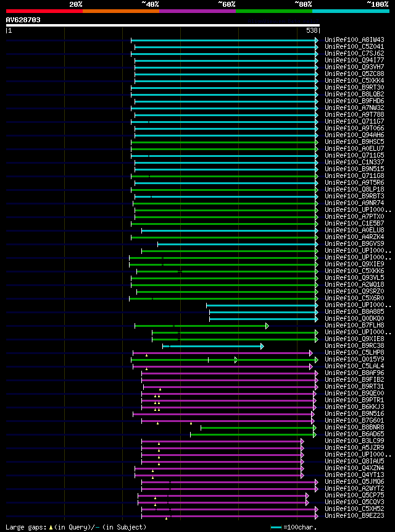
Task: Select the UniRef100_B9GVS9 label
Action: [x=354, y=244]
